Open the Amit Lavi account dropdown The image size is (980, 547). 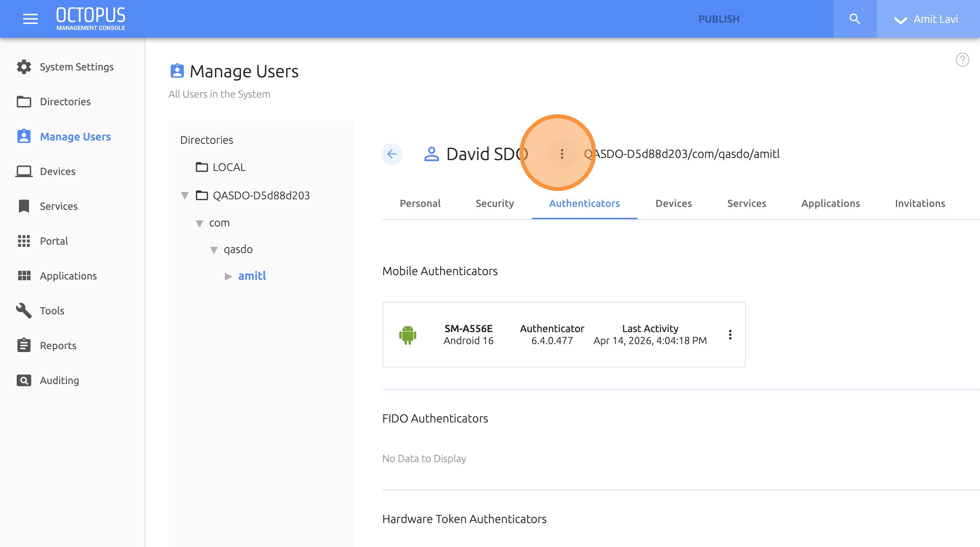pos(926,19)
